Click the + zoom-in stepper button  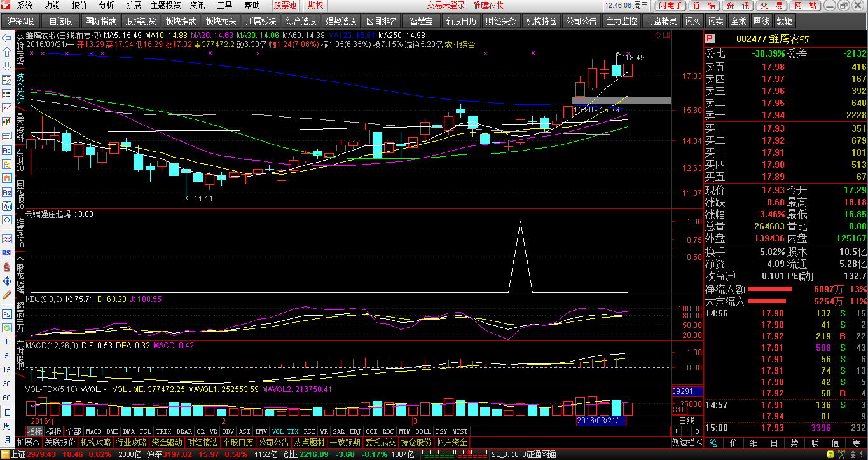[x=676, y=431]
